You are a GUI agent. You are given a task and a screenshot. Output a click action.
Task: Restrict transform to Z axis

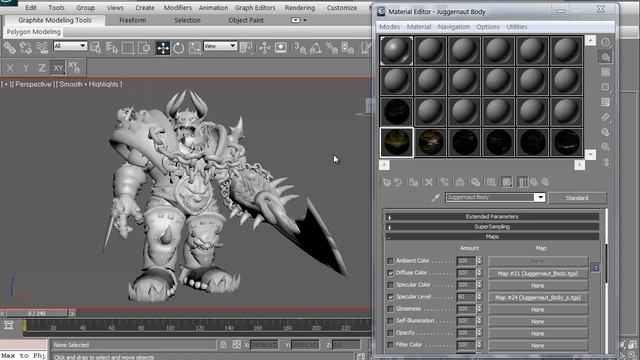click(42, 68)
